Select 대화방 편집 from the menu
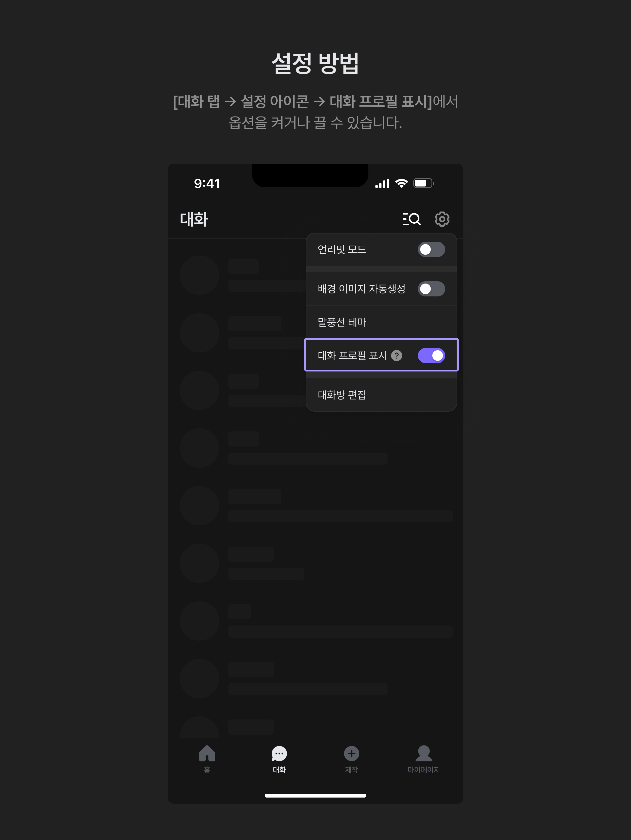631x840 pixels. tap(381, 395)
